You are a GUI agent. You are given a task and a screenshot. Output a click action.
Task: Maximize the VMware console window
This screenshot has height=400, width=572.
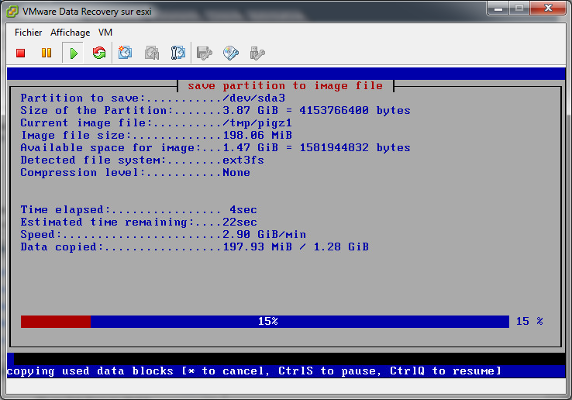[x=519, y=8]
